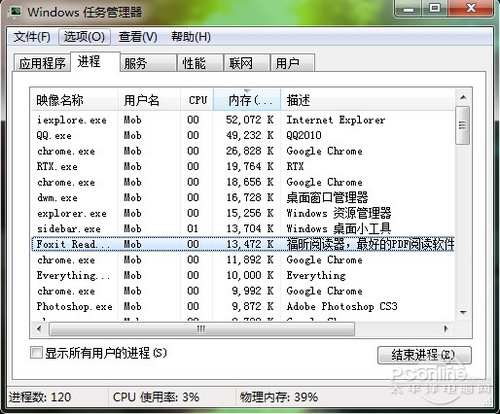This screenshot has height=414, width=500.
Task: Click the horizontal scrollbar thumb
Action: click(x=202, y=329)
